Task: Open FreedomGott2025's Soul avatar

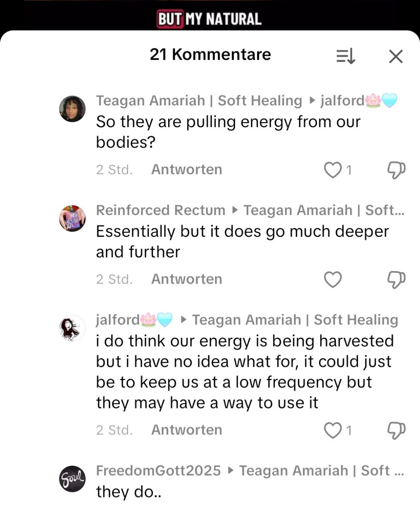Action: (x=72, y=478)
